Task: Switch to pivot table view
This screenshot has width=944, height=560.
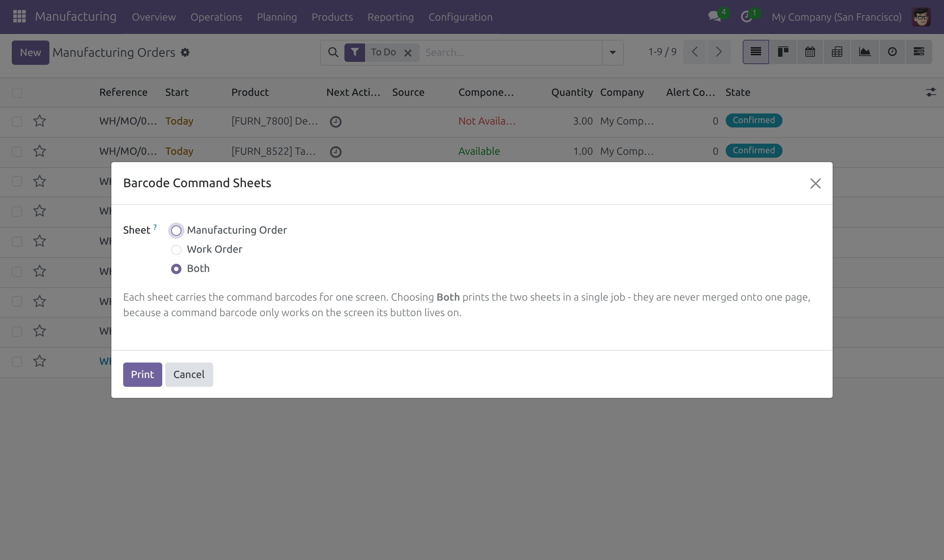Action: click(x=837, y=52)
